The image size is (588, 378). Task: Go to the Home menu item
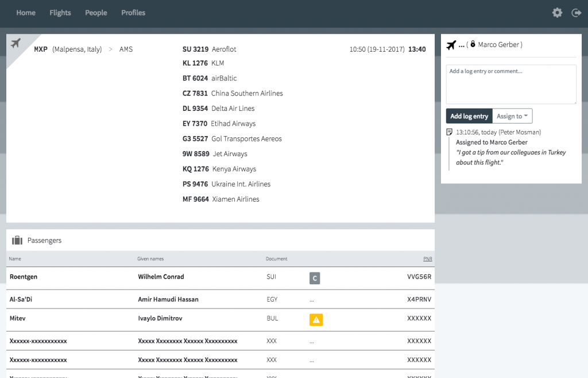coord(26,13)
